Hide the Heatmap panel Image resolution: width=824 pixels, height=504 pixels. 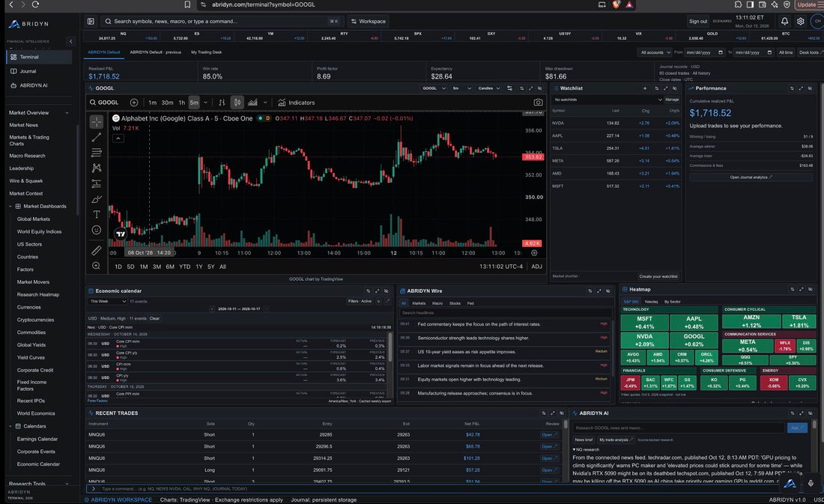point(811,290)
